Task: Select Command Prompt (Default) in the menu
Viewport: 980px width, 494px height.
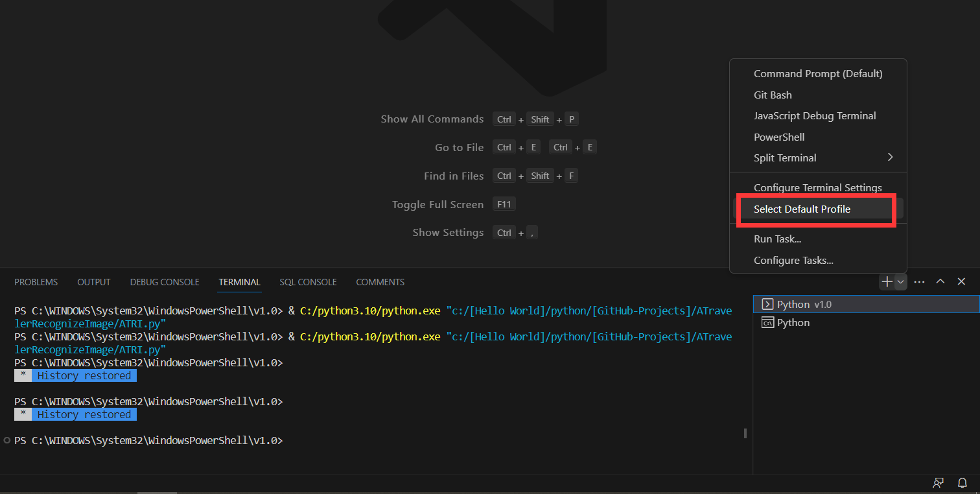Action: coord(818,73)
